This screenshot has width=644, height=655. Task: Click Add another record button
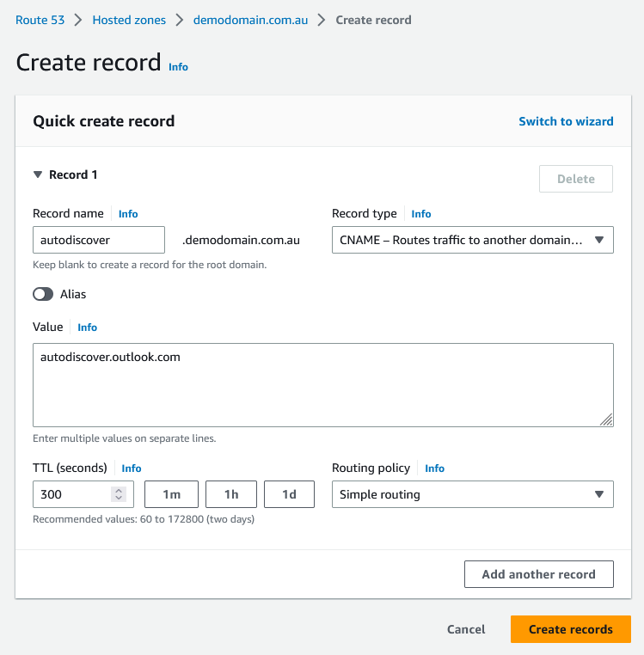(x=538, y=574)
